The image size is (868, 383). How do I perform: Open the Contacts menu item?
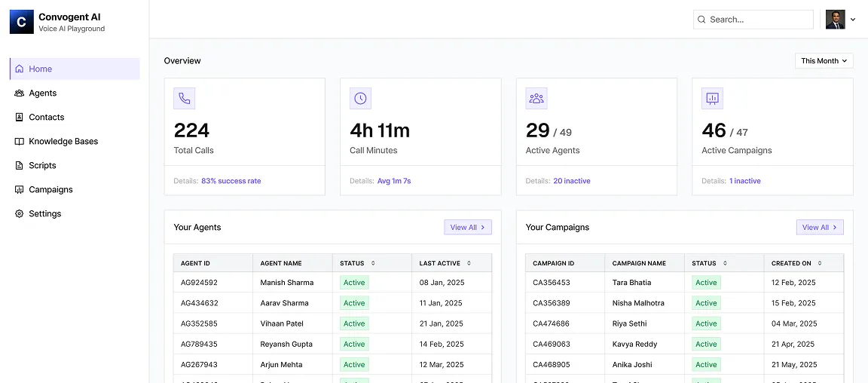click(75, 117)
